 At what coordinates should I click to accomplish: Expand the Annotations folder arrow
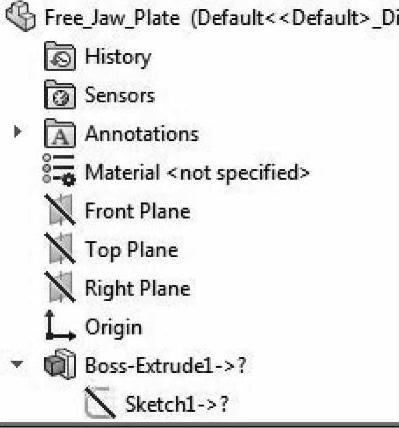click(17, 132)
